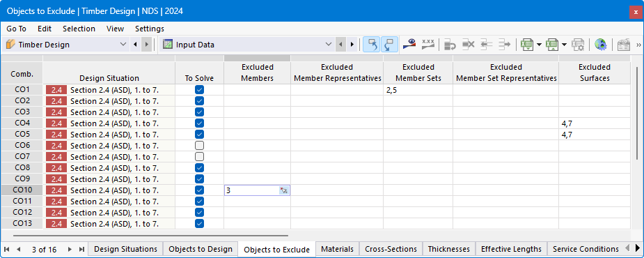Expand the toolbar overflow chevrons

pos(638,45)
